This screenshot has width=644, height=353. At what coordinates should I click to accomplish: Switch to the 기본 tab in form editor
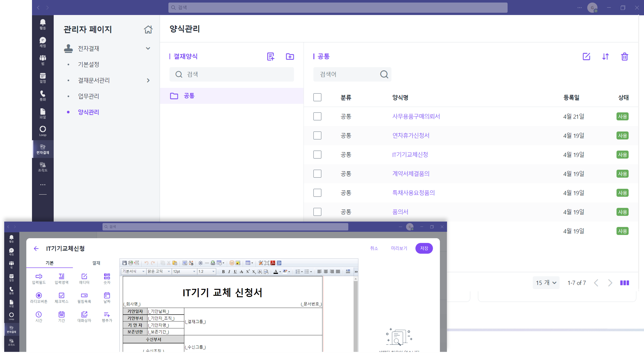(x=50, y=263)
